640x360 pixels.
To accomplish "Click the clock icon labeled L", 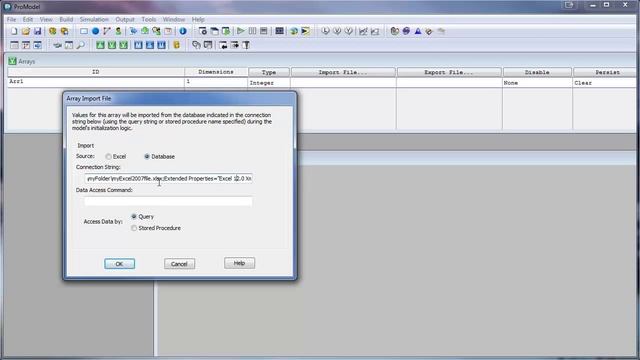I will click(x=325, y=31).
